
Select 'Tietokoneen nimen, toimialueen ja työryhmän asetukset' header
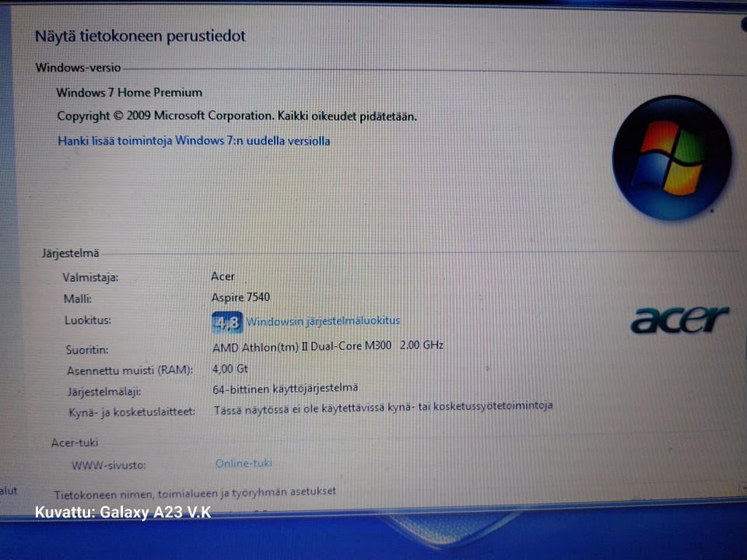point(195,493)
